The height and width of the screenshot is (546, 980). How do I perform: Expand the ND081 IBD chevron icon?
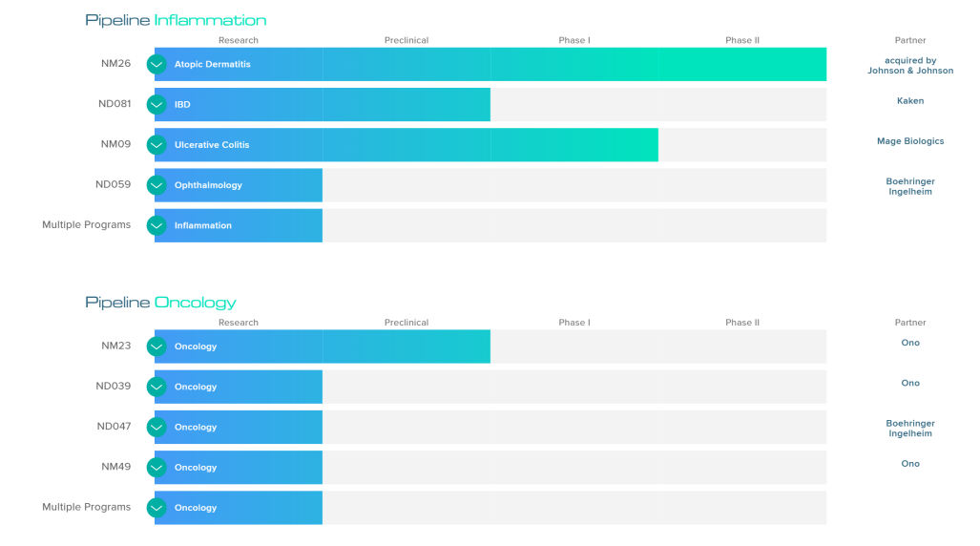click(156, 104)
